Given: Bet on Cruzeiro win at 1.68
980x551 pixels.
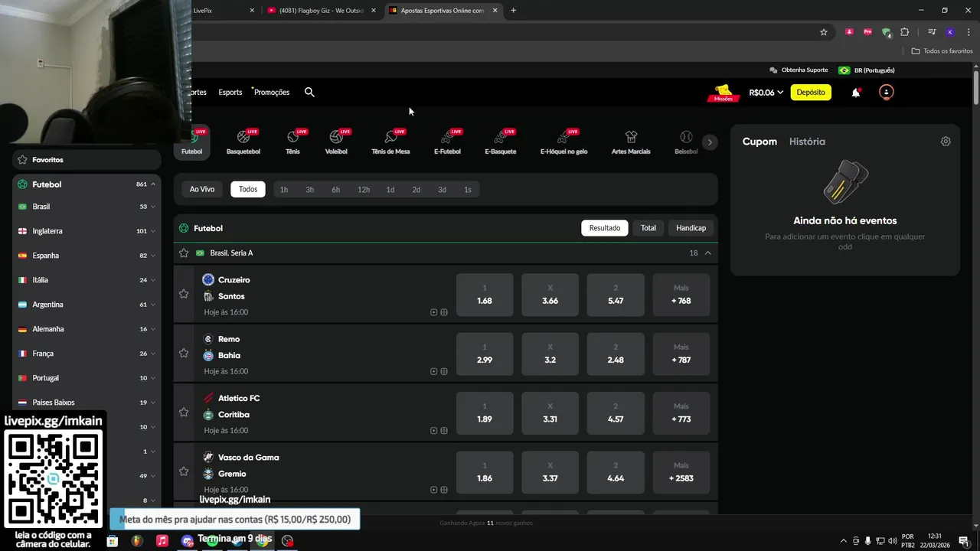Looking at the screenshot, I should [485, 295].
